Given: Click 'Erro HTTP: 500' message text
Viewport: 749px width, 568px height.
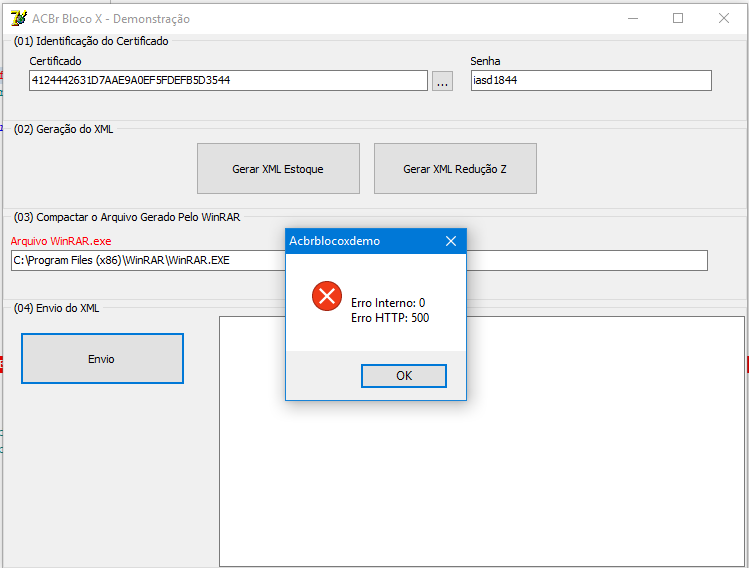Looking at the screenshot, I should tap(390, 318).
